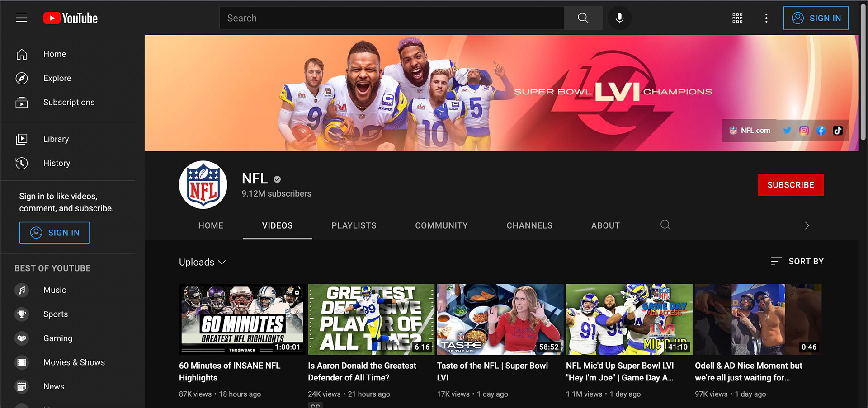This screenshot has width=868, height=408.
Task: Click the 'BEST OF YOUTUBE' heading
Action: click(x=52, y=268)
